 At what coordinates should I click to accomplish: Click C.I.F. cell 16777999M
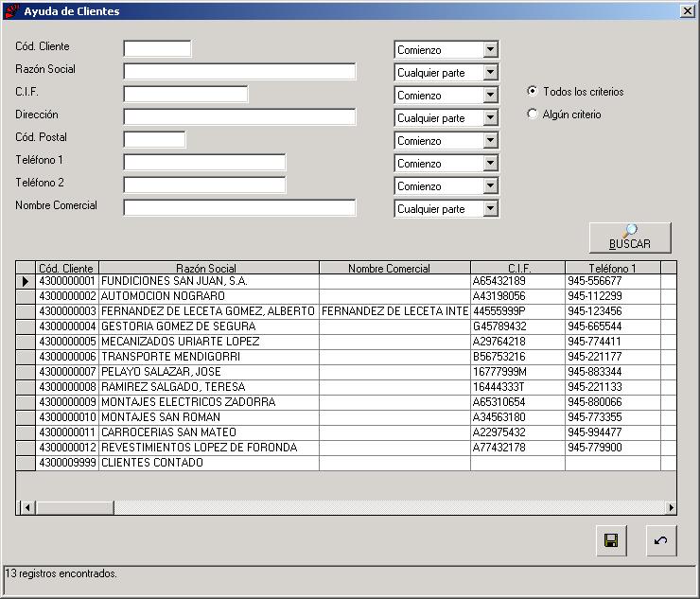[x=517, y=372]
